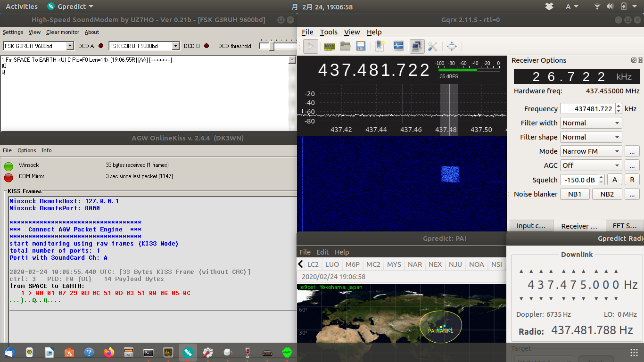
Task: Open Help question mark icon in dock
Action: pos(89,352)
